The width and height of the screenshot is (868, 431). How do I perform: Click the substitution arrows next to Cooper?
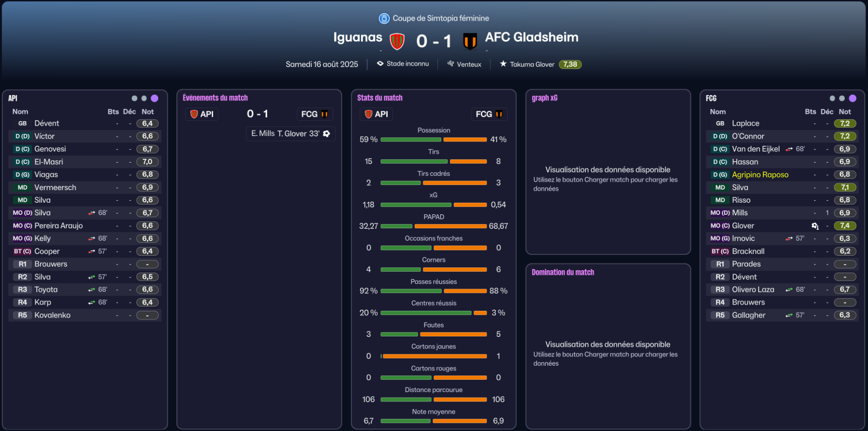coord(92,251)
